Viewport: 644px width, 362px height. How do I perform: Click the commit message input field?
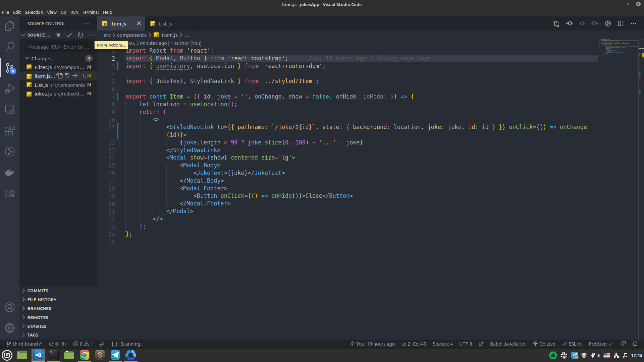59,47
